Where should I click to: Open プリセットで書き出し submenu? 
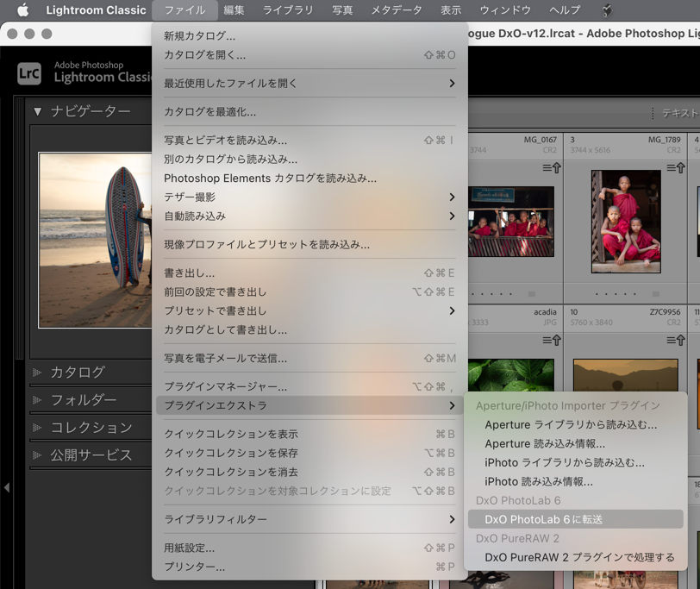click(x=309, y=310)
